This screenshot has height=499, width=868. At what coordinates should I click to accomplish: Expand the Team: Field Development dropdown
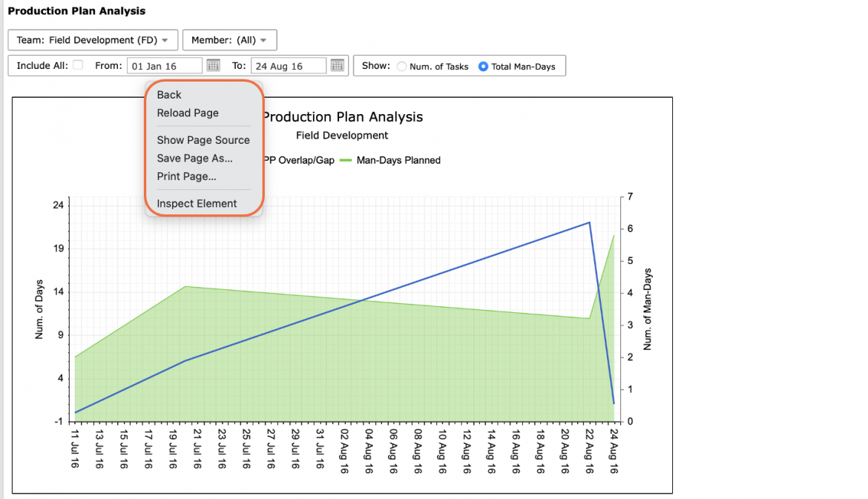click(x=93, y=40)
